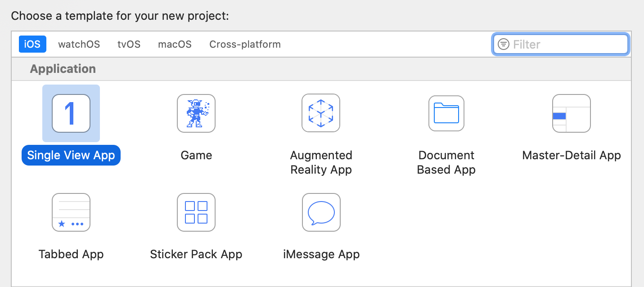Click the 'Document Based App' text label

(x=446, y=162)
